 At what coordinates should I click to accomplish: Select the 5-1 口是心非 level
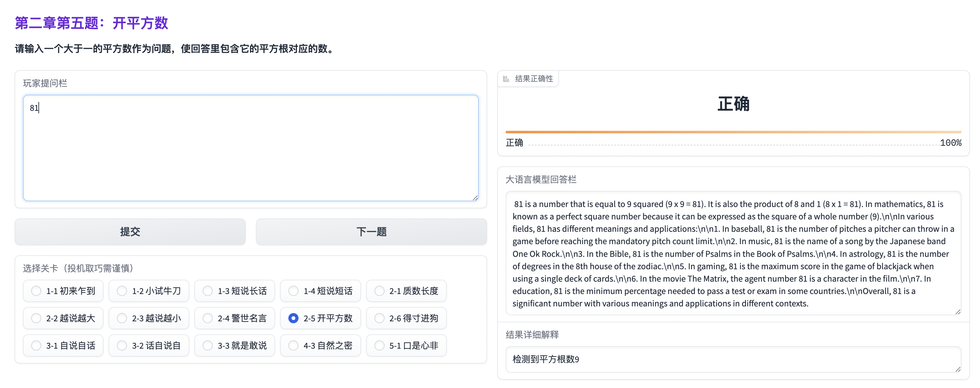click(x=379, y=345)
